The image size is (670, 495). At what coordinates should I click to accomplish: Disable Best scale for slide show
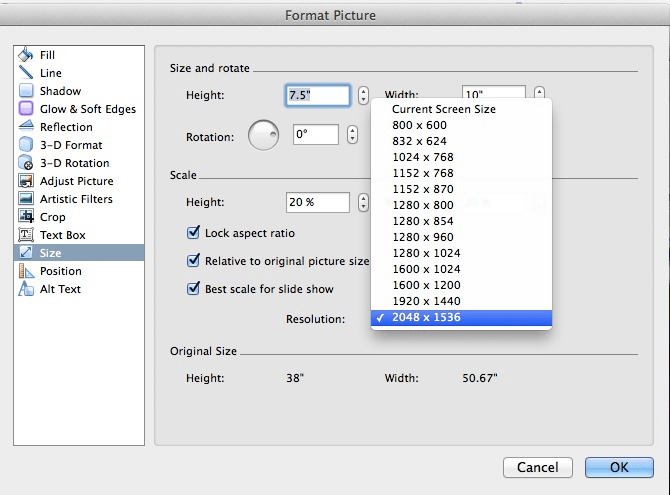[194, 289]
